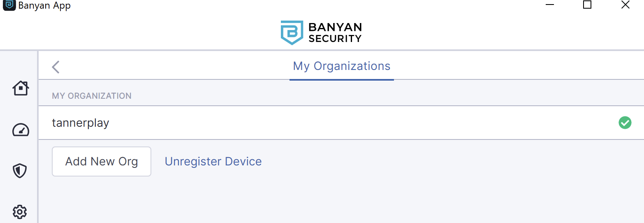Minimize the Banyan App window

550,5
